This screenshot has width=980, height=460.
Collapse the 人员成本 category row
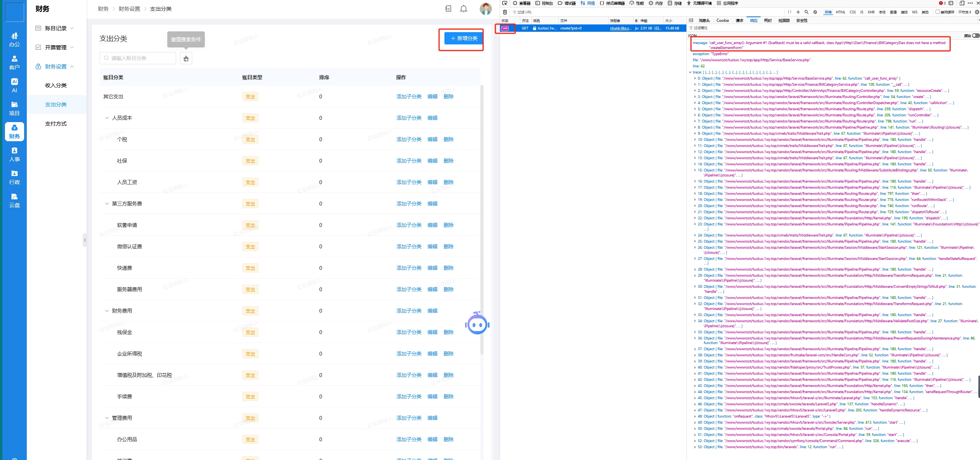[x=107, y=118]
